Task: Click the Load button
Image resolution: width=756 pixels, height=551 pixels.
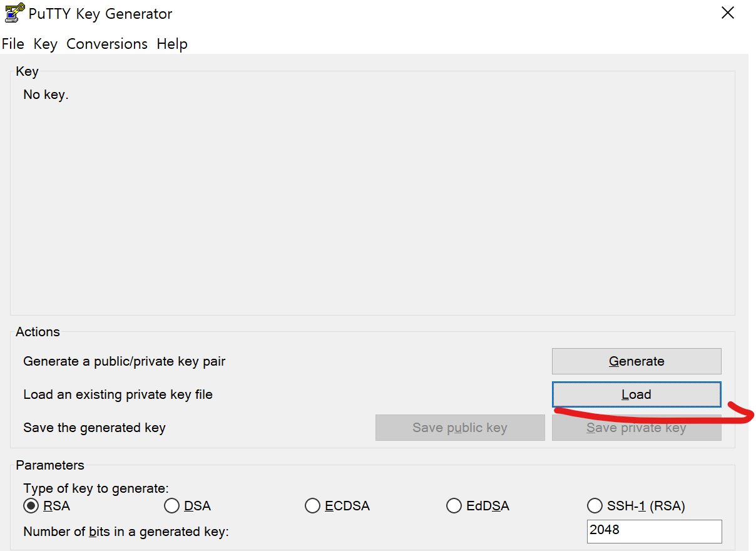Action: pyautogui.click(x=636, y=394)
